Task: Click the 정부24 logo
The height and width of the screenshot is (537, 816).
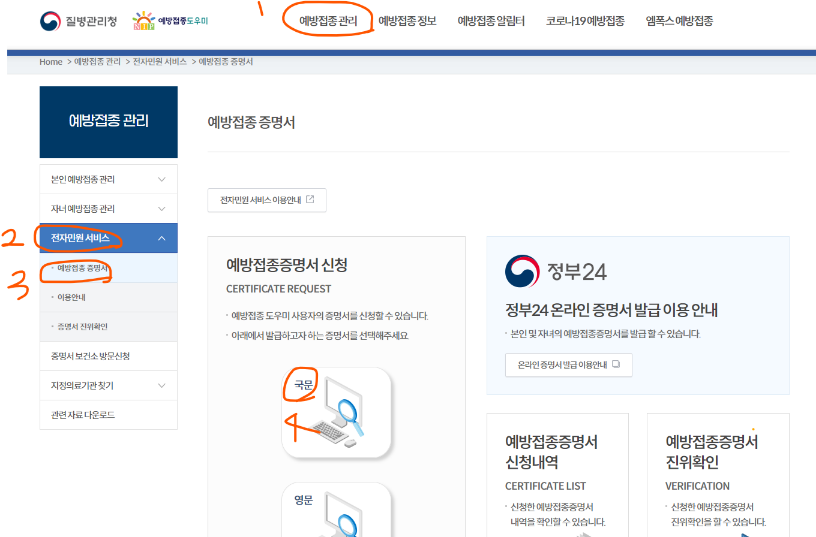Action: click(556, 271)
